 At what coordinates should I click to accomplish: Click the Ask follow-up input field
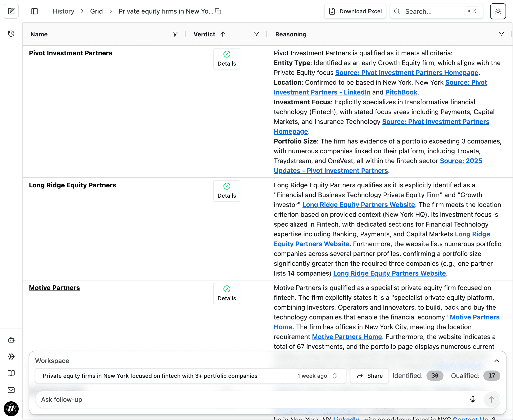click(x=251, y=399)
